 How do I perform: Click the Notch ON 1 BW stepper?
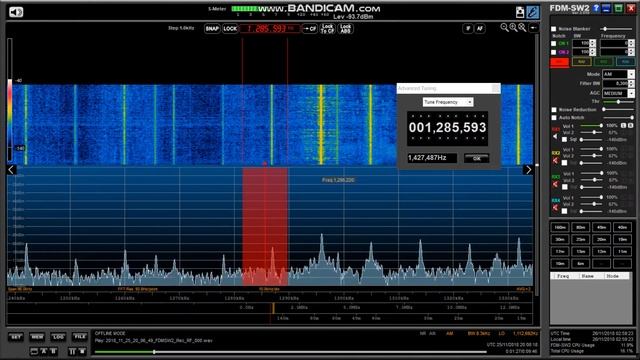(x=592, y=43)
